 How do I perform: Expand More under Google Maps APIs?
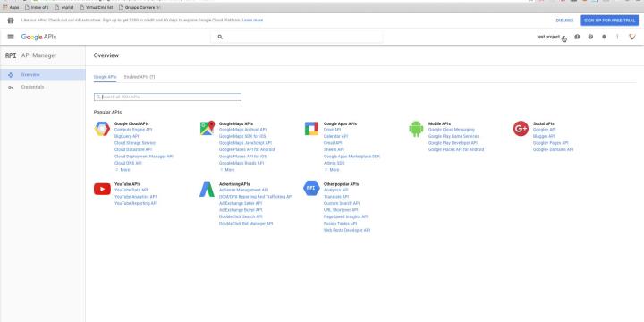point(227,170)
